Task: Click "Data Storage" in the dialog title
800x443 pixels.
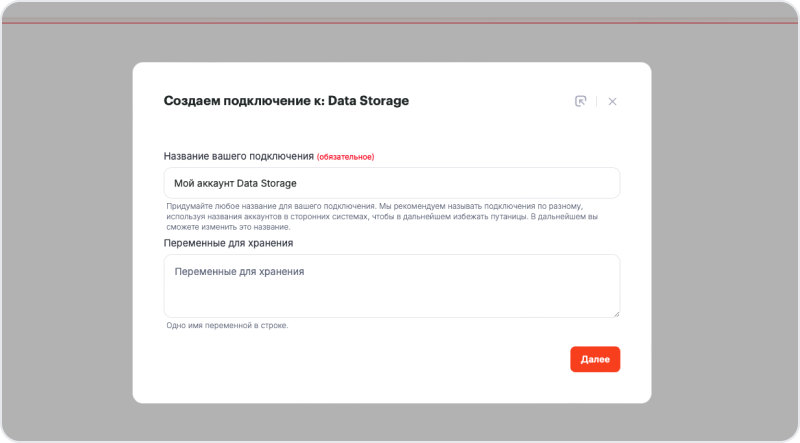Action: click(367, 101)
